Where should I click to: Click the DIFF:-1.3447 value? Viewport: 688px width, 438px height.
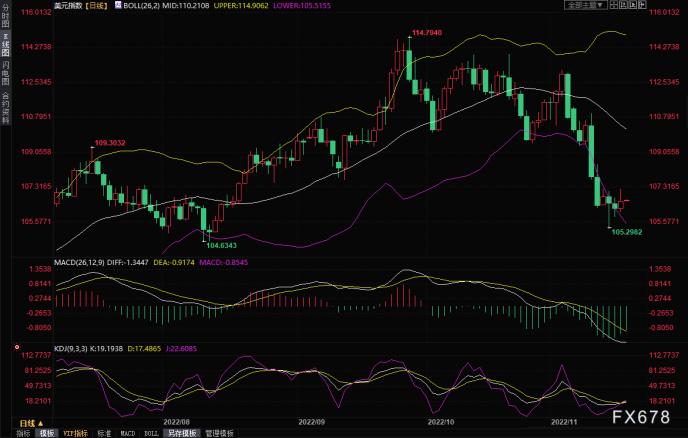click(128, 262)
